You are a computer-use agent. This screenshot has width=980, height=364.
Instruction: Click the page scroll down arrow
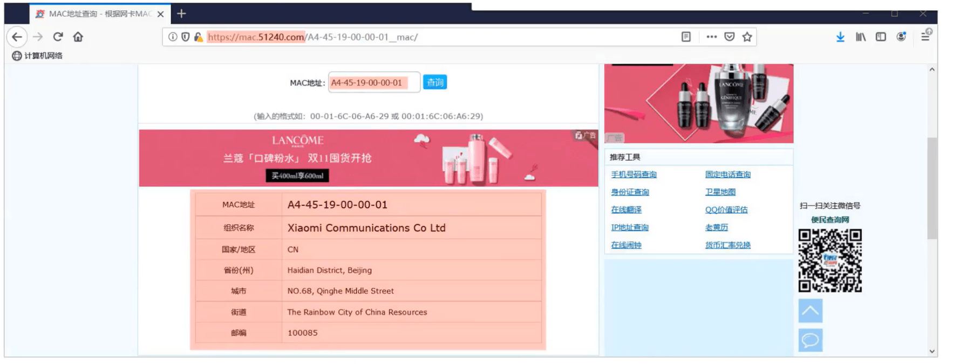point(933,352)
